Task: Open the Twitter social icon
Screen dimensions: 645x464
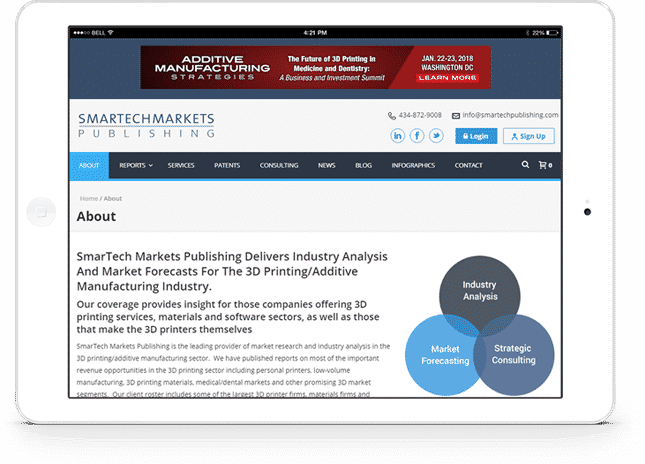Action: [x=436, y=136]
